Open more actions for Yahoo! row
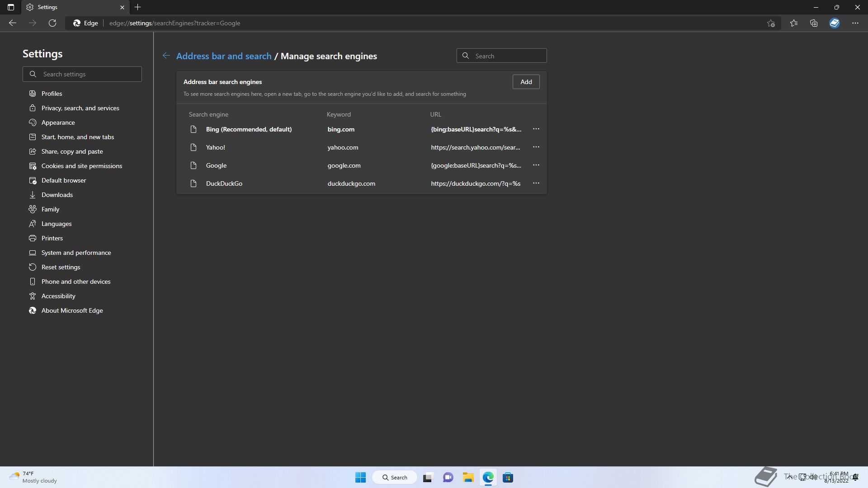This screenshot has height=488, width=868. (536, 147)
